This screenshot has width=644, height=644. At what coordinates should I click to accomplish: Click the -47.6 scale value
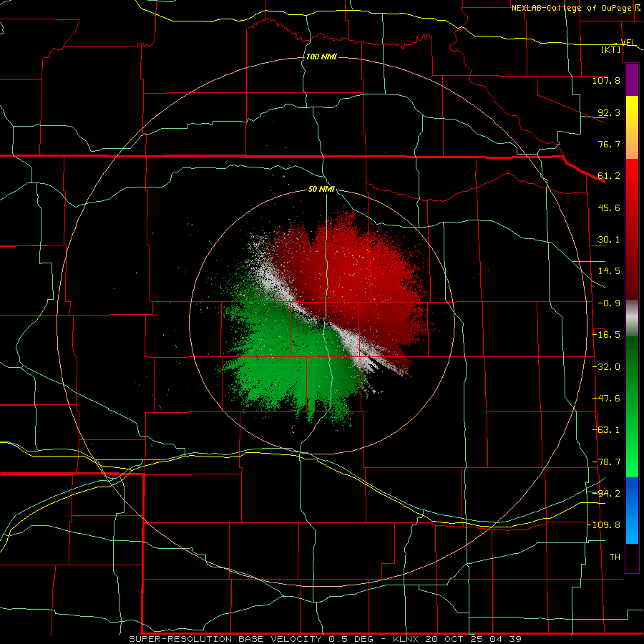(x=607, y=399)
